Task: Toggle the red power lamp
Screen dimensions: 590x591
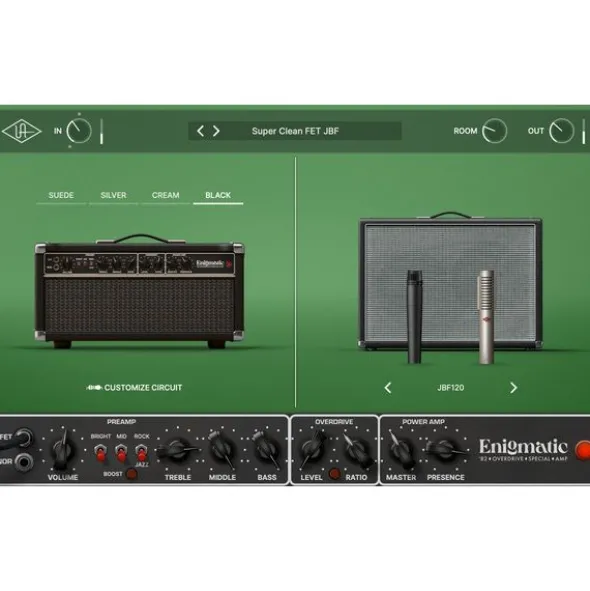Action: 582,450
